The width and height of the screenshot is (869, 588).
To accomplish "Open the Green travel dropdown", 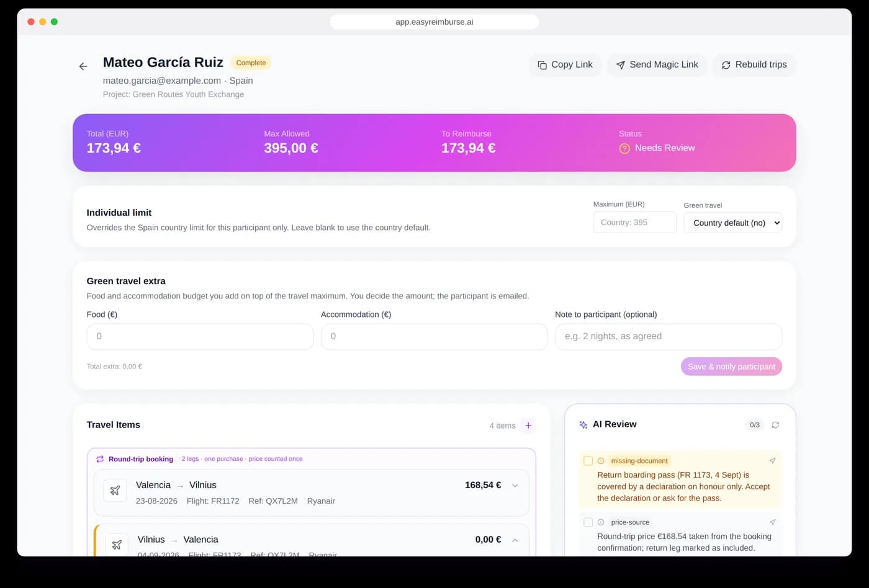I will click(732, 223).
